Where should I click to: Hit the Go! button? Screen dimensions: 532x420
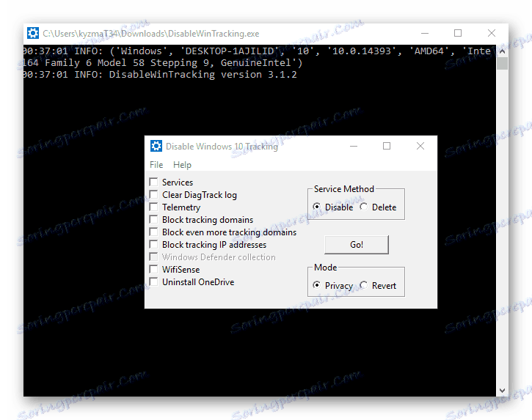[x=357, y=244]
